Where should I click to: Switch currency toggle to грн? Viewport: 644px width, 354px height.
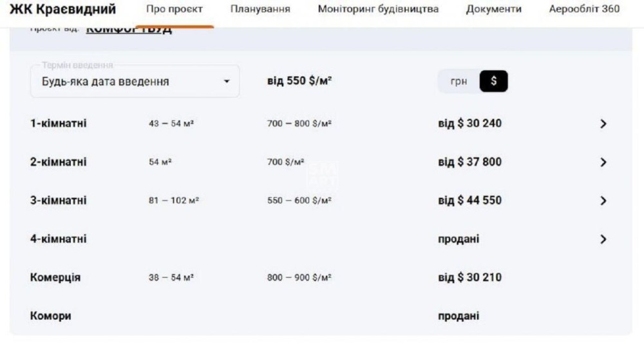(x=459, y=82)
